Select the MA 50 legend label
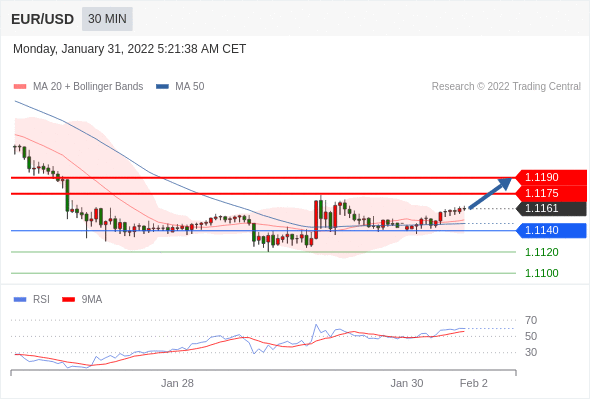Viewport: 590px width, 400px height. 190,87
